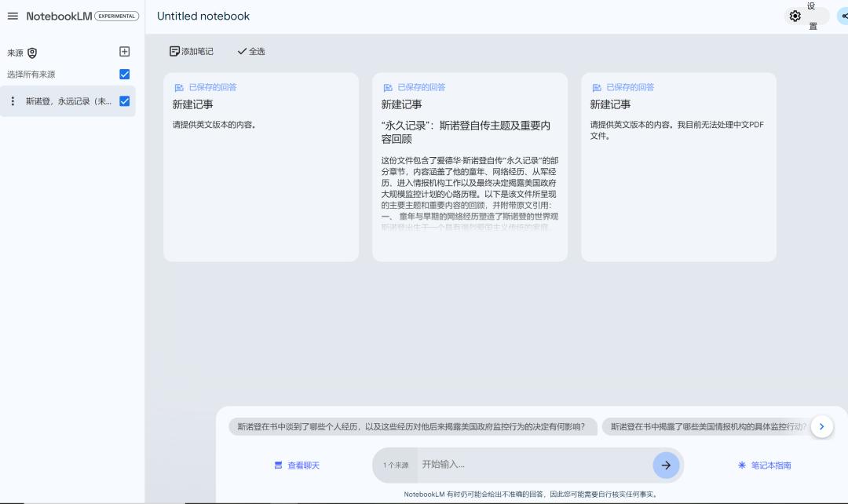The height and width of the screenshot is (504, 848).
Task: Click the 添加笔记 button
Action: (189, 50)
